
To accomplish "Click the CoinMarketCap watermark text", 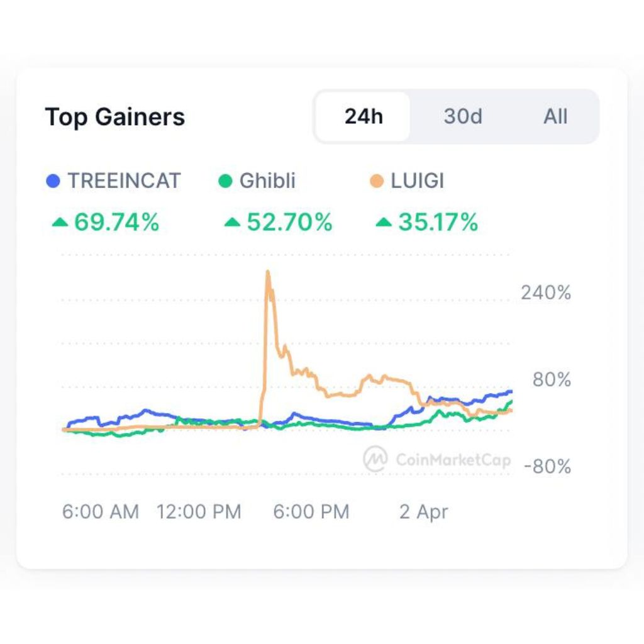I will pos(453,460).
